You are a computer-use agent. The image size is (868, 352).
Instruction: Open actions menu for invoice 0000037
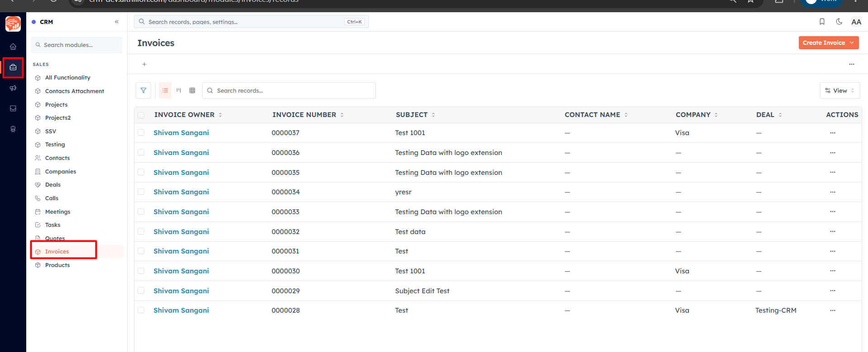pos(833,133)
